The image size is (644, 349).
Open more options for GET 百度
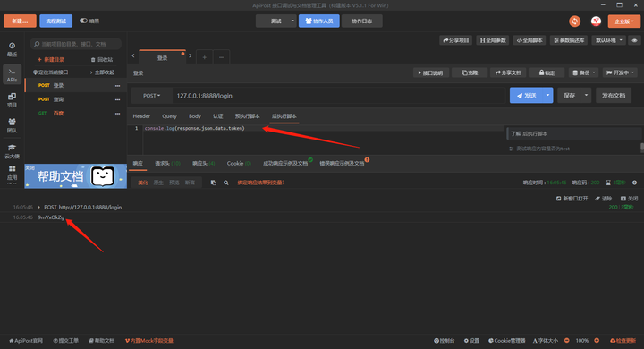(x=117, y=114)
